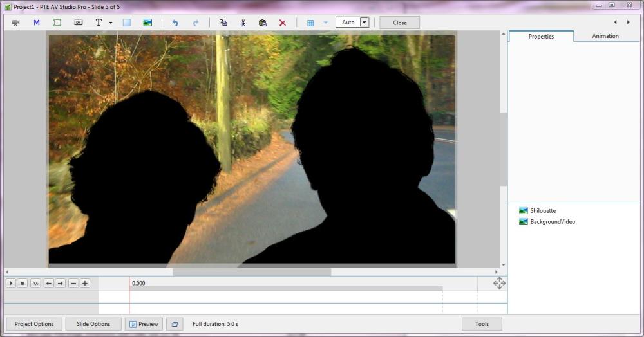Cut the selected object with scissors icon
644x337 pixels.
pyautogui.click(x=243, y=23)
